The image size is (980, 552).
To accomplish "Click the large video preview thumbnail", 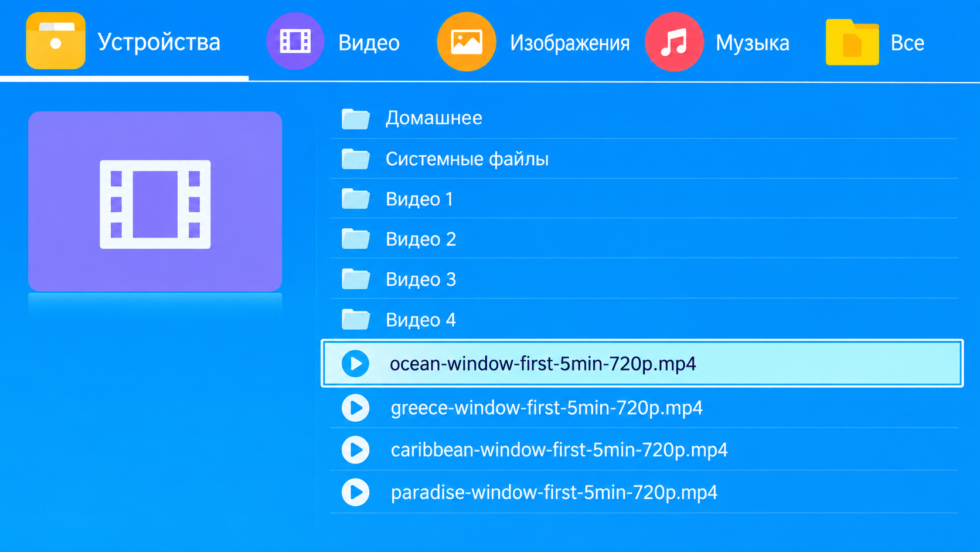I will pos(155,201).
